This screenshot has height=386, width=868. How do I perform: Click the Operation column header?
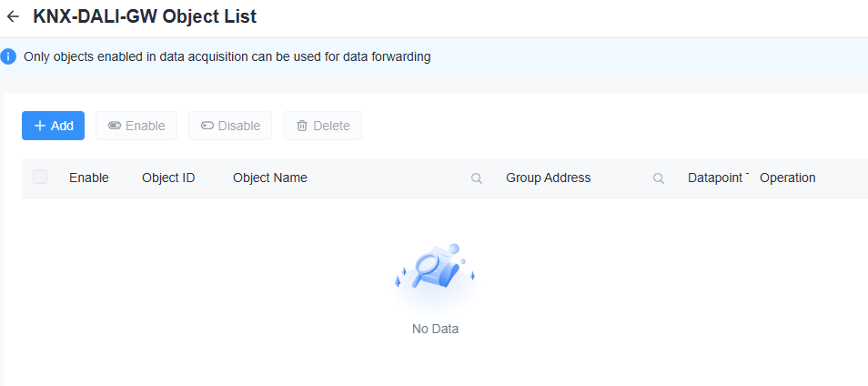(x=788, y=178)
